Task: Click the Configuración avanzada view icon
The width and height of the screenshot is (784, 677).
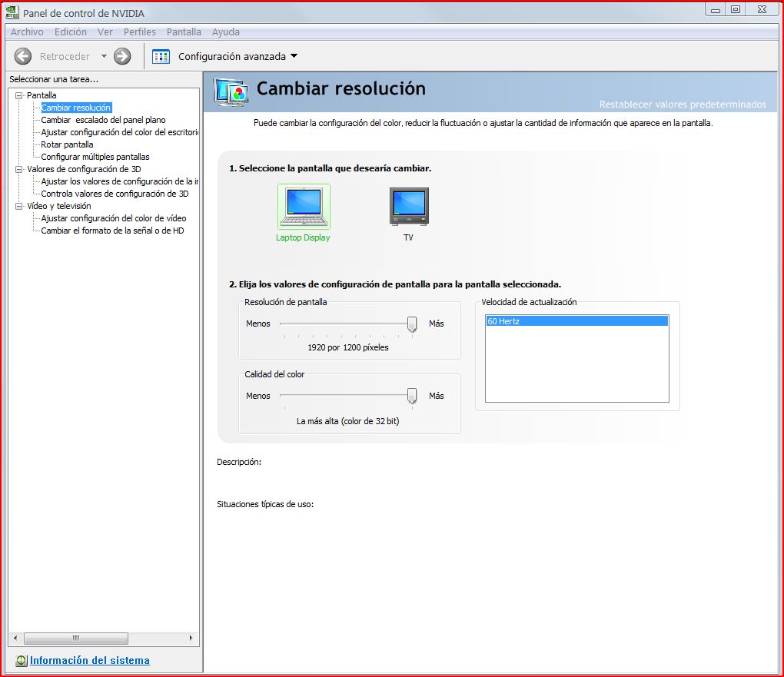Action: point(161,57)
